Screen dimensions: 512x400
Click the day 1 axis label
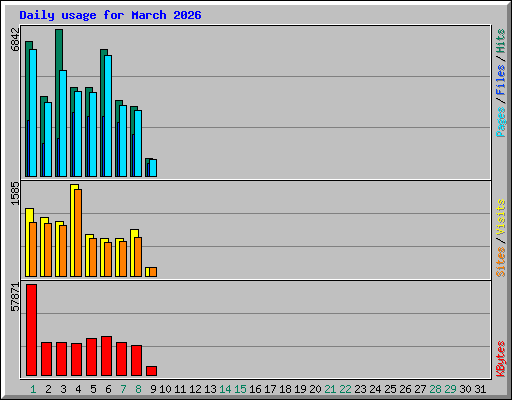(33, 389)
